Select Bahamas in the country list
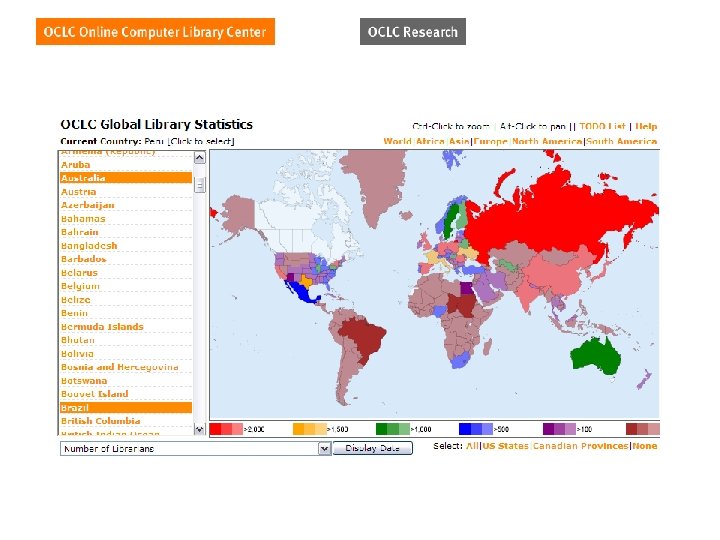The width and height of the screenshot is (720, 540). tap(126, 219)
